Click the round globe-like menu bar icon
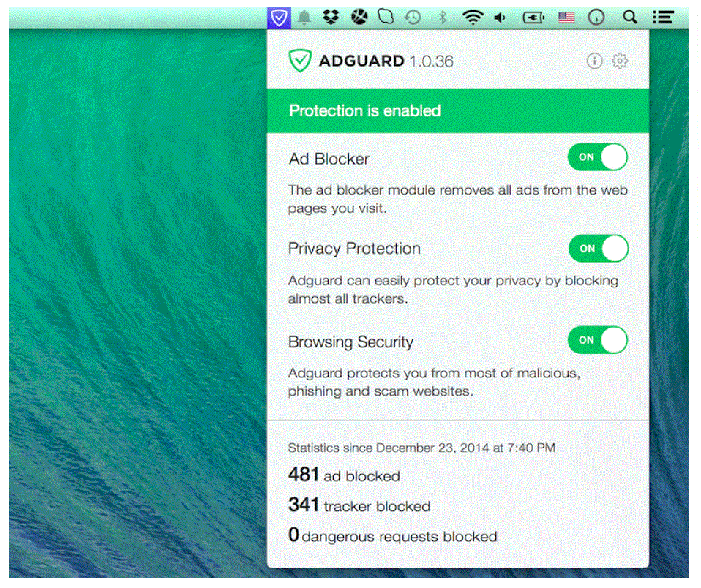Screen dimensions: 701x588 pyautogui.click(x=359, y=18)
